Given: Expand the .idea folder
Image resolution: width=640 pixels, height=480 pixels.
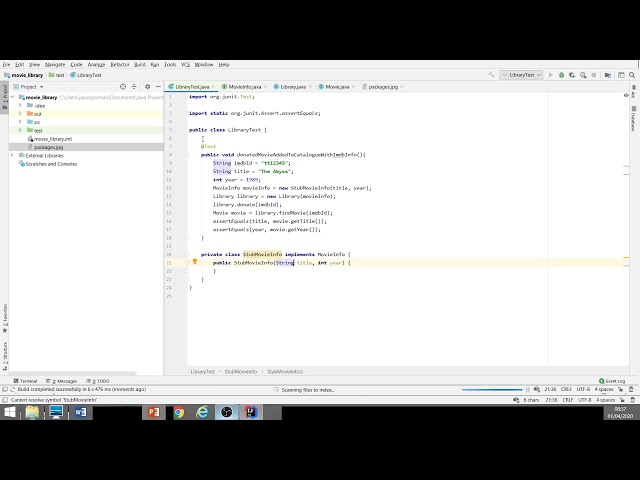Looking at the screenshot, I should click(x=20, y=105).
